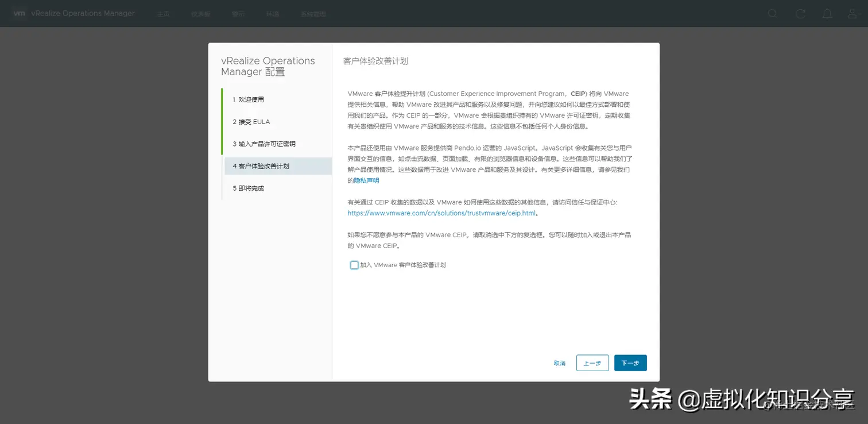Click the vm logo in the top-left corner
Image resolution: width=868 pixels, height=424 pixels.
(19, 13)
